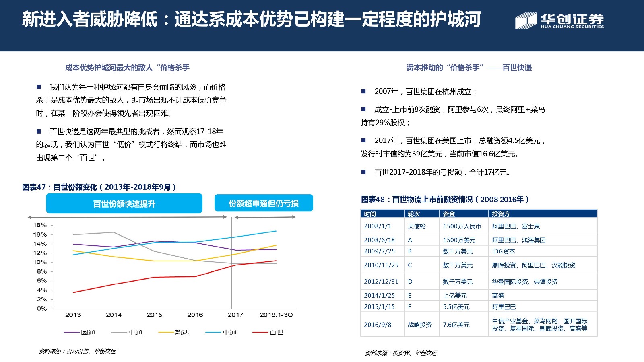Click chart title 图表47：百世份额变化
The image size is (644, 362).
(x=99, y=187)
